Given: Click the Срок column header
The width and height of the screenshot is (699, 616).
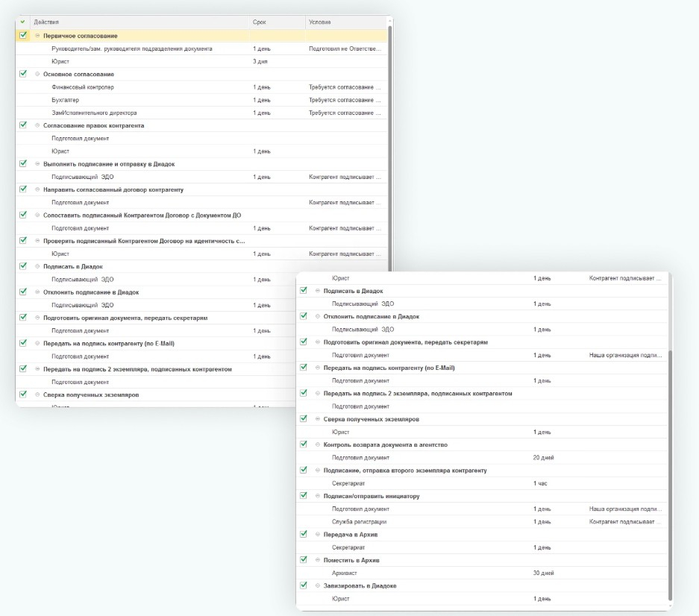Looking at the screenshot, I should click(259, 22).
